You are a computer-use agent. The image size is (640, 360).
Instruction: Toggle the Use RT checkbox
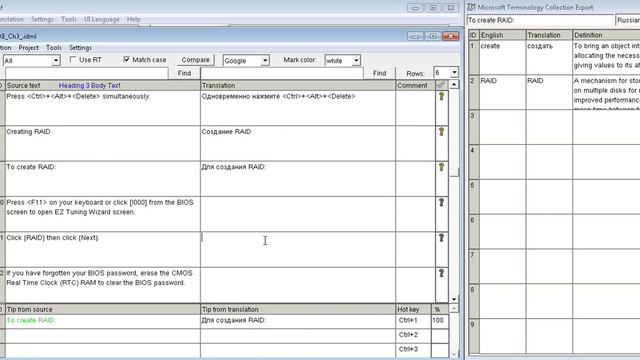(x=73, y=60)
